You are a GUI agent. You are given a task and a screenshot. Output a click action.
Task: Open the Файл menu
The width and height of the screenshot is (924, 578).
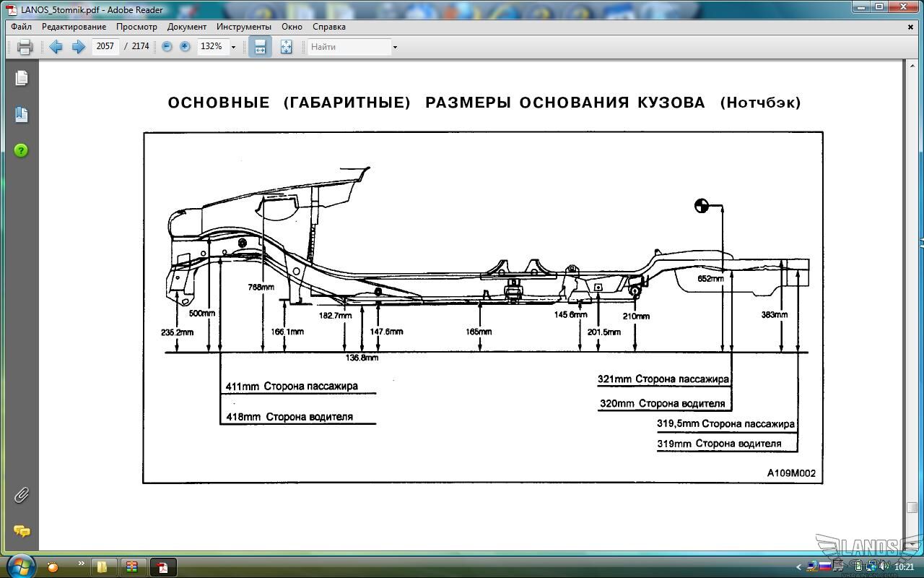[21, 27]
